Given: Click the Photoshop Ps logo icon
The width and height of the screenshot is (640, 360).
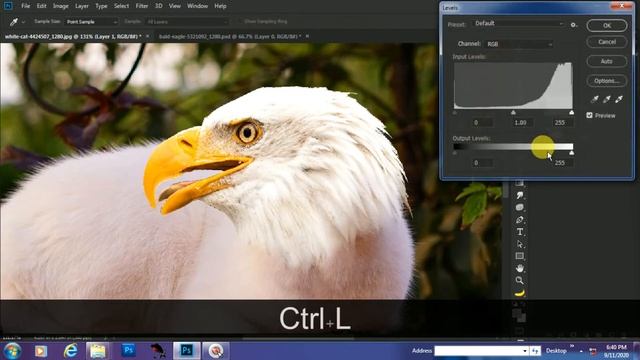Looking at the screenshot, I should pos(8,6).
